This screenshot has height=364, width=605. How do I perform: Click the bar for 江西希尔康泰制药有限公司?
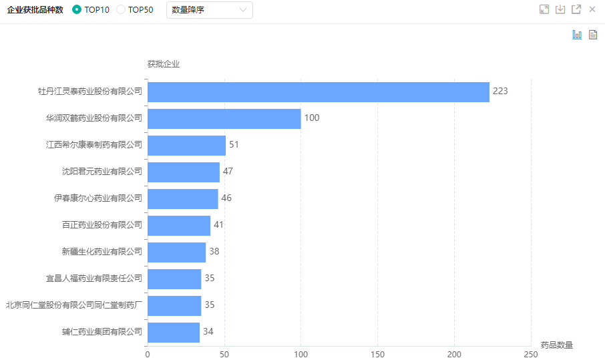pos(187,146)
